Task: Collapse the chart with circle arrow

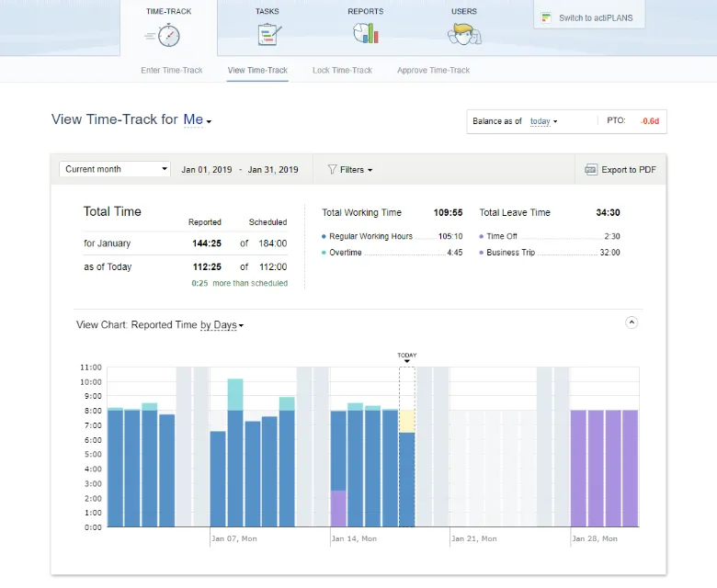Action: pyautogui.click(x=632, y=322)
